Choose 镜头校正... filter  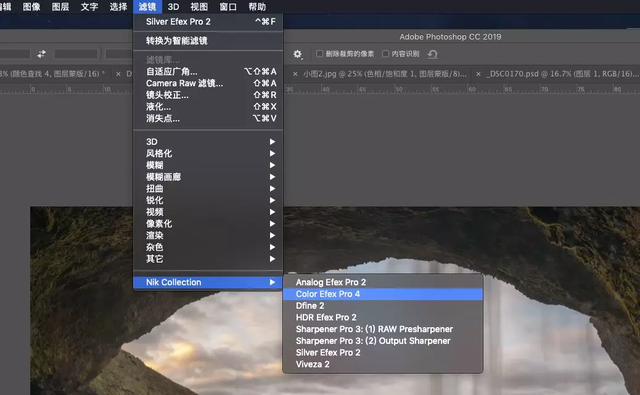208,95
